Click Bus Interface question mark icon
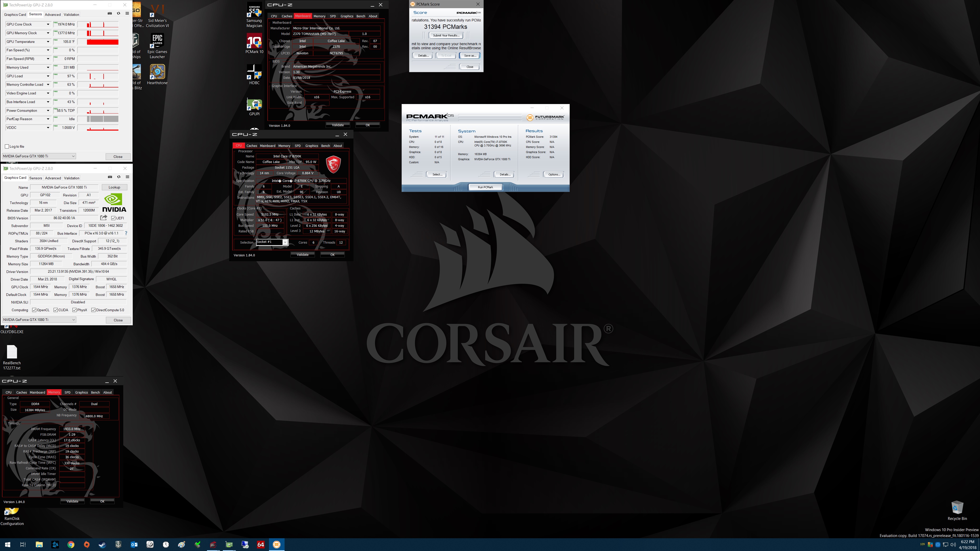 (126, 233)
